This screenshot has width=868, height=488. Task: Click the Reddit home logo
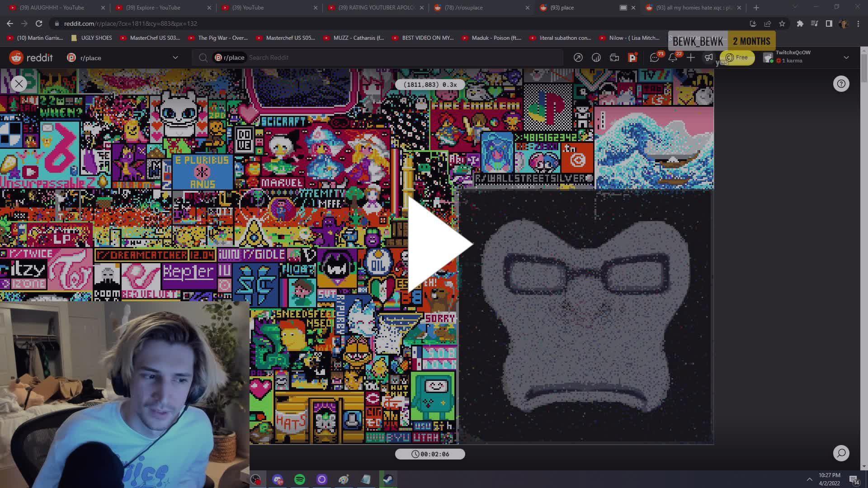point(31,57)
